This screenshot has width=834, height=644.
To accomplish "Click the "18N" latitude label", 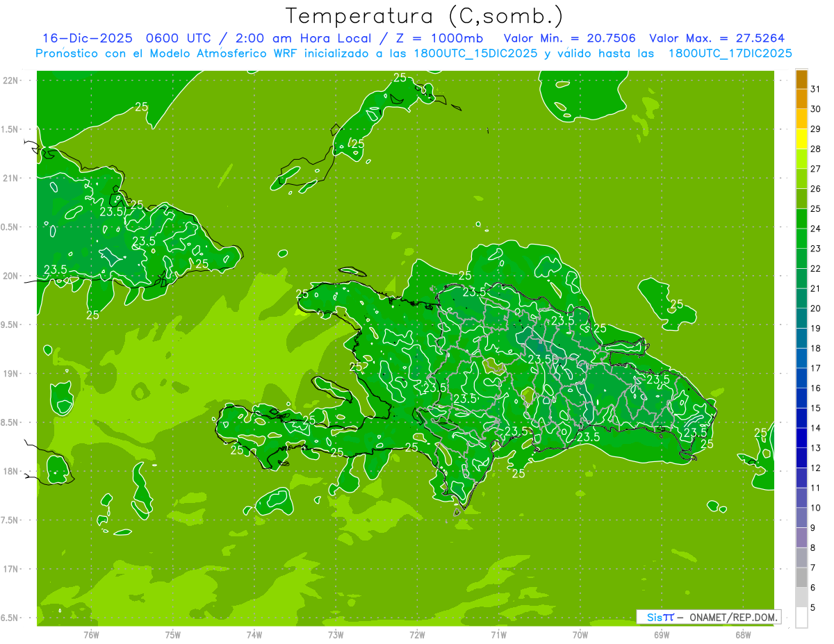I will [10, 471].
